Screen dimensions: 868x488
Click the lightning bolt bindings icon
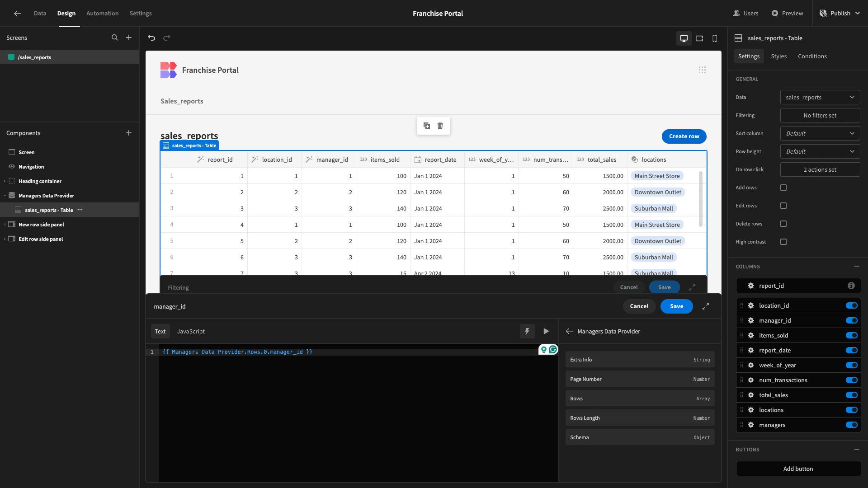point(527,331)
